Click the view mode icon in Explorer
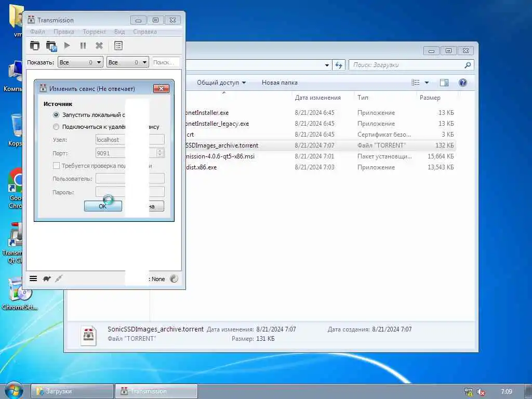Image resolution: width=532 pixels, height=399 pixels. click(x=415, y=83)
